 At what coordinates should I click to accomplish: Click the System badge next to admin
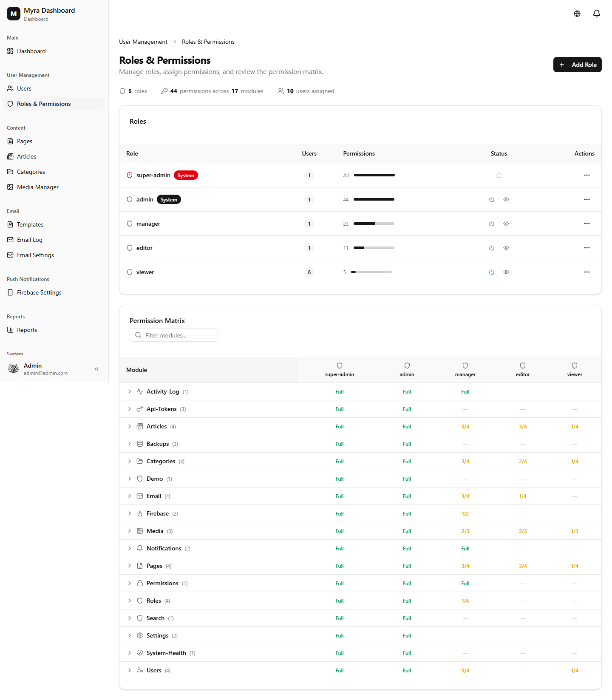[169, 199]
